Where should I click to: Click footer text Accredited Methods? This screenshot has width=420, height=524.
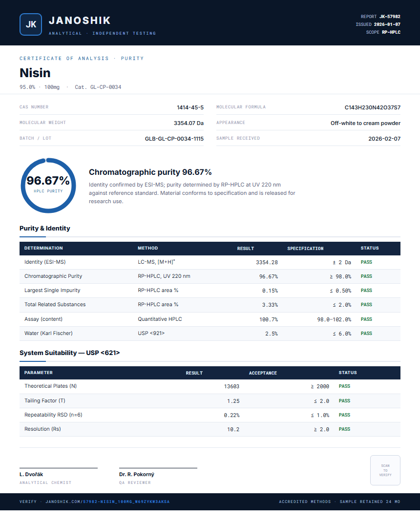point(305,502)
